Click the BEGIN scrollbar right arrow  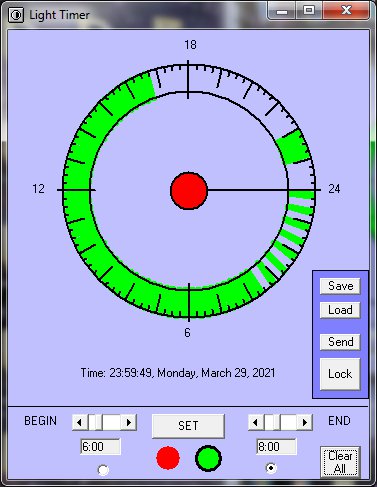[x=129, y=423]
